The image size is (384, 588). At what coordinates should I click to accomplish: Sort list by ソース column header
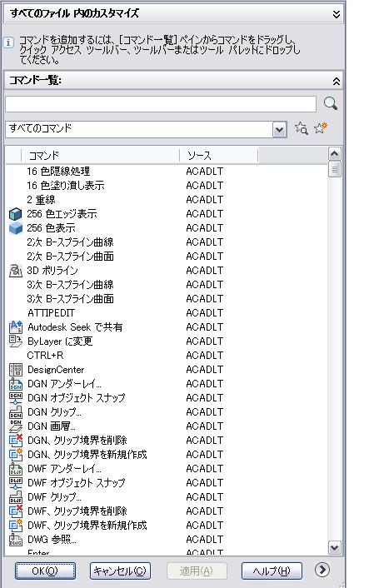click(219, 155)
